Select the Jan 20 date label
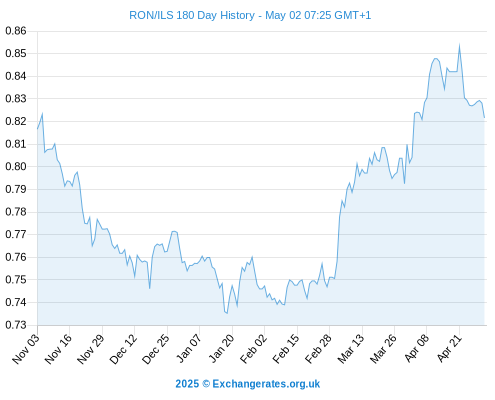The image size is (495, 400). [x=221, y=349]
